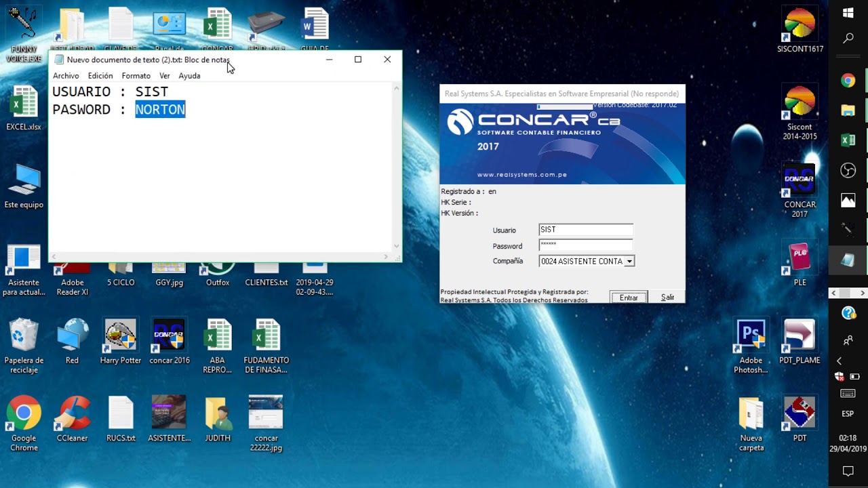Select the ABA REPRO Excel file icon
Image resolution: width=868 pixels, height=488 pixels.
218,346
